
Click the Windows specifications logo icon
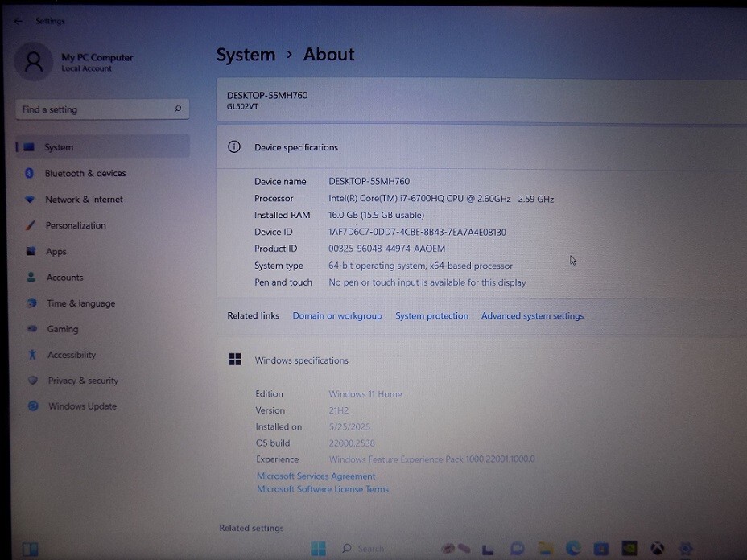tap(235, 360)
